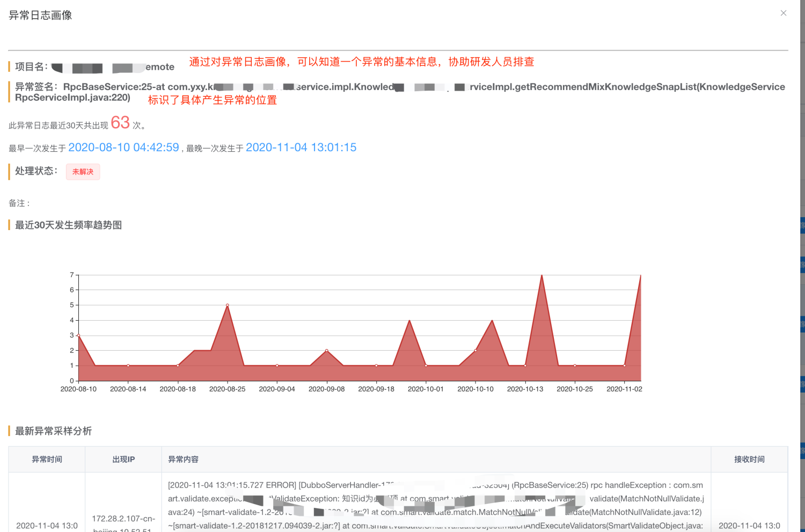The height and width of the screenshot is (532, 805).
Task: Click the occurrence count 63
Action: coord(120,123)
